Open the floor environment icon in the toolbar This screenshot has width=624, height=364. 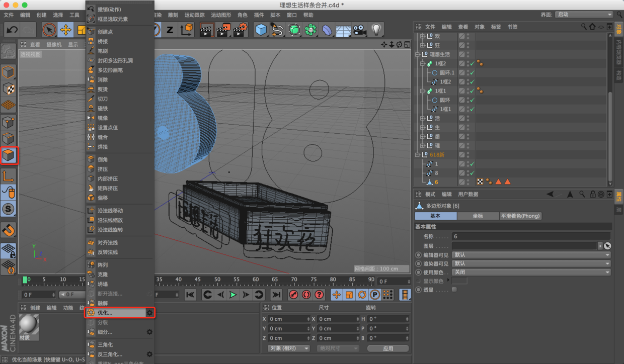pyautogui.click(x=343, y=30)
